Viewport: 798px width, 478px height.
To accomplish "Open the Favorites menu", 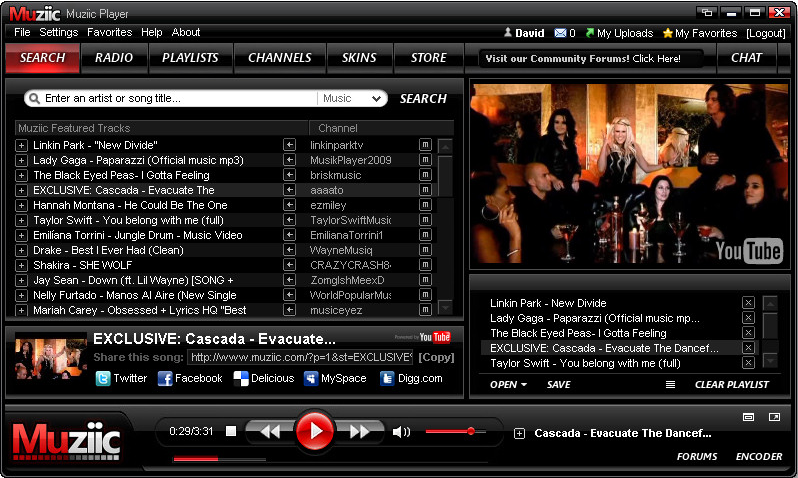I will pos(109,33).
